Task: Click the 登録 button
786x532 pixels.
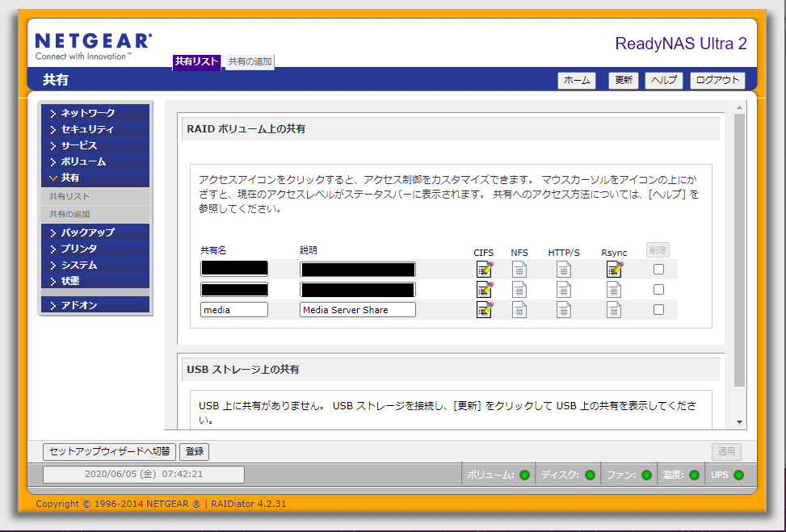Action: [x=194, y=451]
